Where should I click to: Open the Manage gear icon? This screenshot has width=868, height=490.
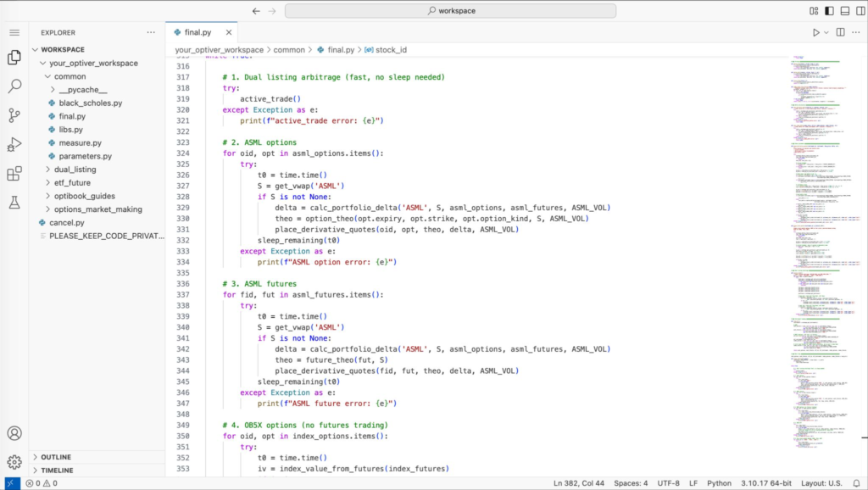click(14, 462)
